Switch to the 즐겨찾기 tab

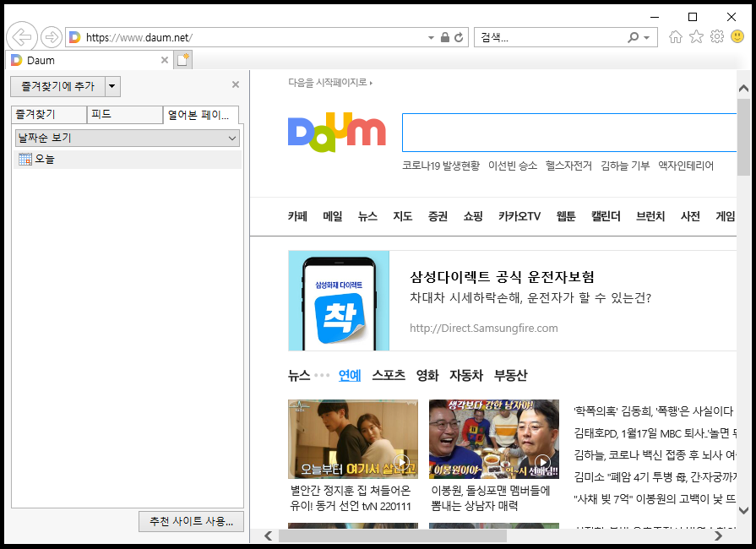pyautogui.click(x=49, y=114)
